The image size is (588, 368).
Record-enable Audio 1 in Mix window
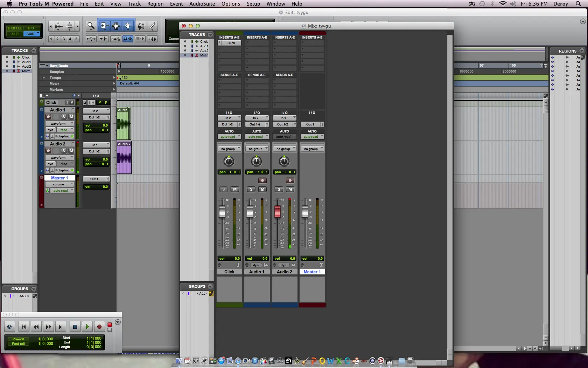point(262,180)
